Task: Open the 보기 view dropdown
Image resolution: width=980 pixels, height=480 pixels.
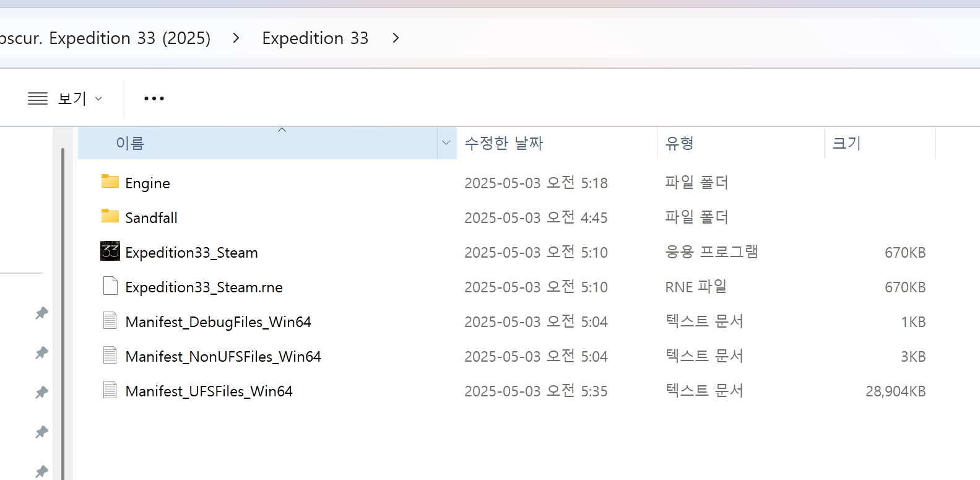Action: point(65,98)
